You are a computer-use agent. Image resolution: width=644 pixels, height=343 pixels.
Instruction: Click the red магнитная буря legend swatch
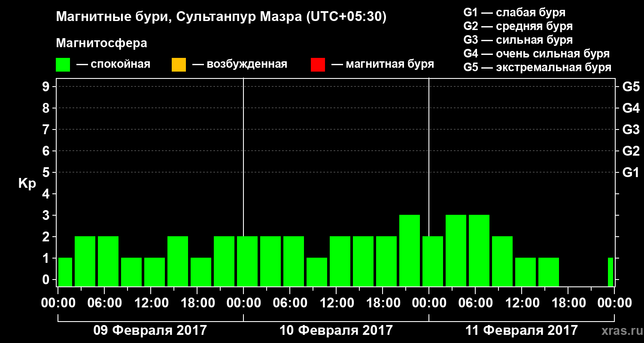point(318,65)
